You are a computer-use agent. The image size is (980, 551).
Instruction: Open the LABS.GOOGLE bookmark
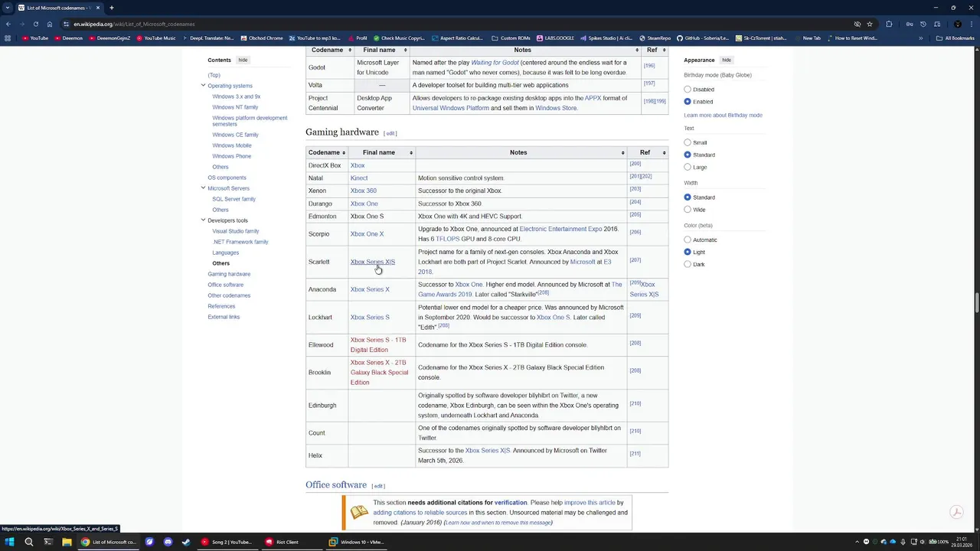(555, 37)
